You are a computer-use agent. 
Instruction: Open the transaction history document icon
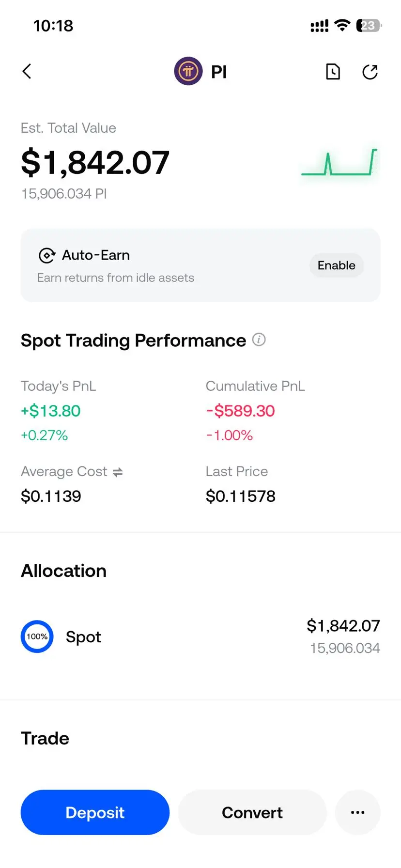click(333, 72)
